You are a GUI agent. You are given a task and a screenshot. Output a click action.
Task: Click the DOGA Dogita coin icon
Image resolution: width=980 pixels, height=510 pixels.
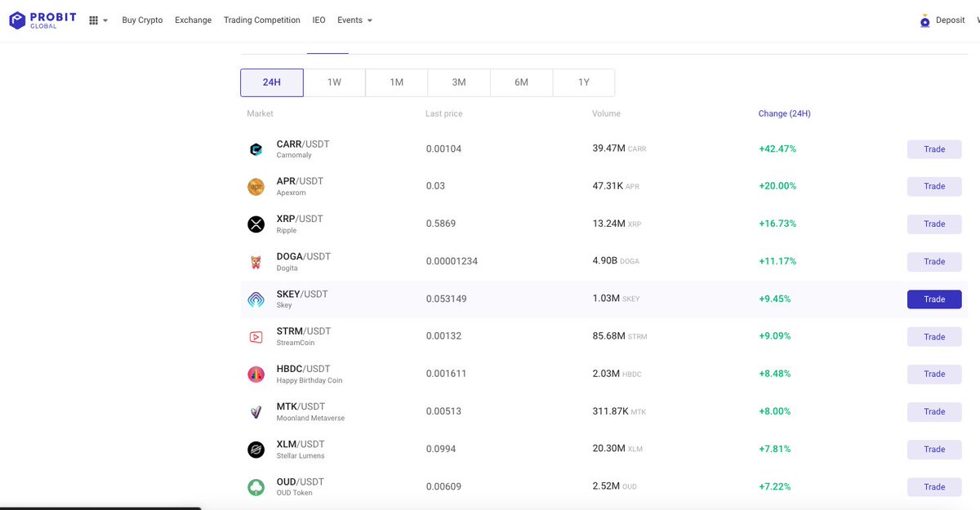point(256,262)
